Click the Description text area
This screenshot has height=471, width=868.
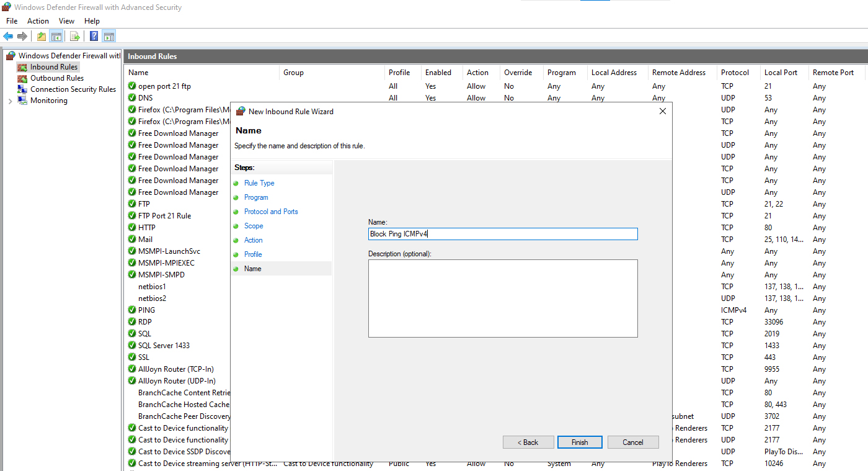(502, 298)
